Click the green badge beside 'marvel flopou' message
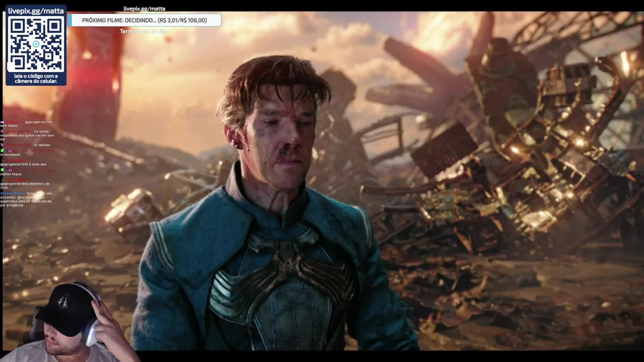The height and width of the screenshot is (362, 644). (x=2, y=170)
